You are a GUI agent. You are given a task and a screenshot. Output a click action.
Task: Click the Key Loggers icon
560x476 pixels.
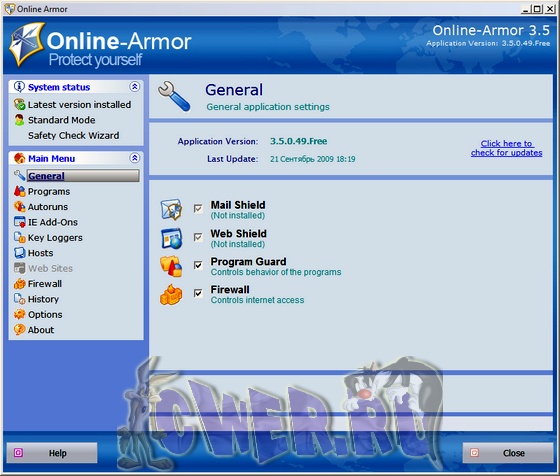pos(19,237)
